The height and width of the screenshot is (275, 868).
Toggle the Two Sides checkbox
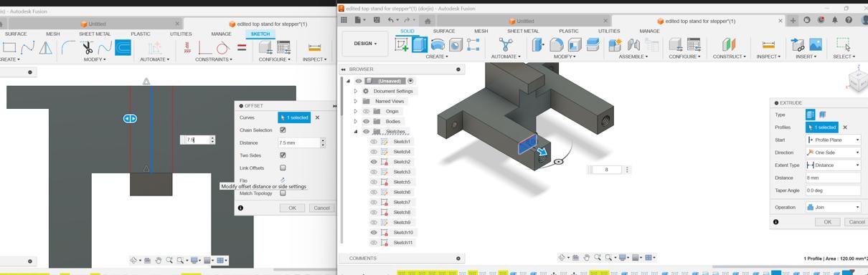[x=283, y=155]
